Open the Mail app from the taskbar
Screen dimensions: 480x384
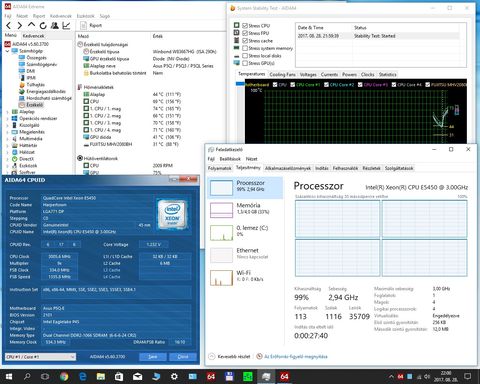point(137,377)
